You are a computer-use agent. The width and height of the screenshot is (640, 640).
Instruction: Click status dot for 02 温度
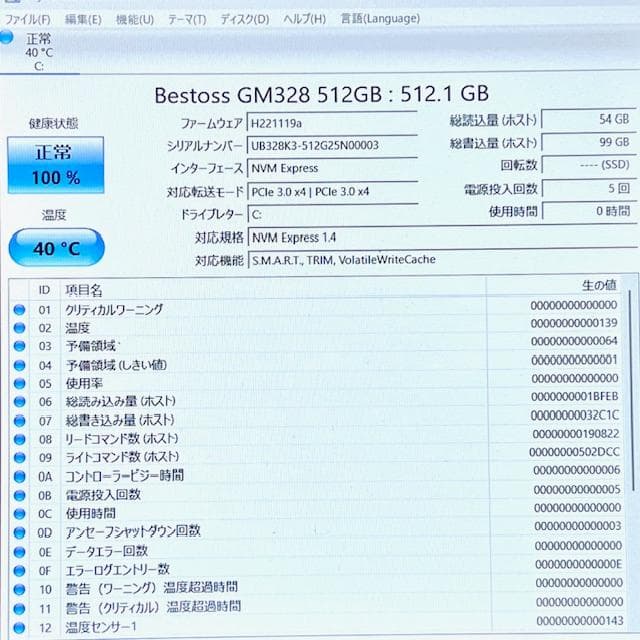pyautogui.click(x=19, y=328)
